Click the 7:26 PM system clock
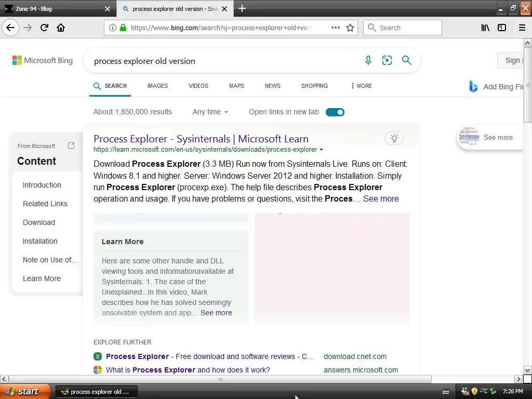This screenshot has height=399, width=532. point(513,391)
